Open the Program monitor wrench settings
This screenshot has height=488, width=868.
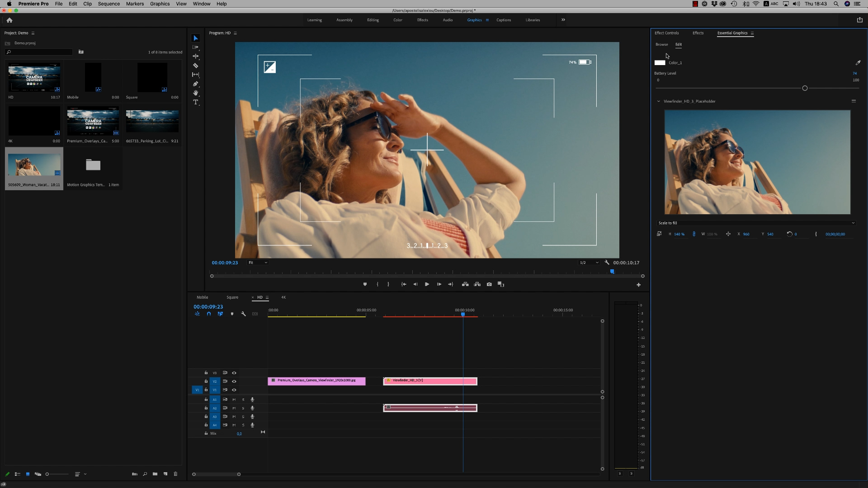point(607,263)
